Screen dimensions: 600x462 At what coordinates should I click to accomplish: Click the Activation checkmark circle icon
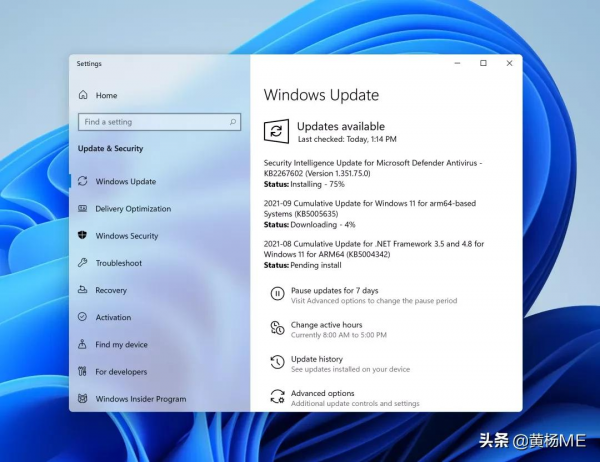(x=82, y=317)
